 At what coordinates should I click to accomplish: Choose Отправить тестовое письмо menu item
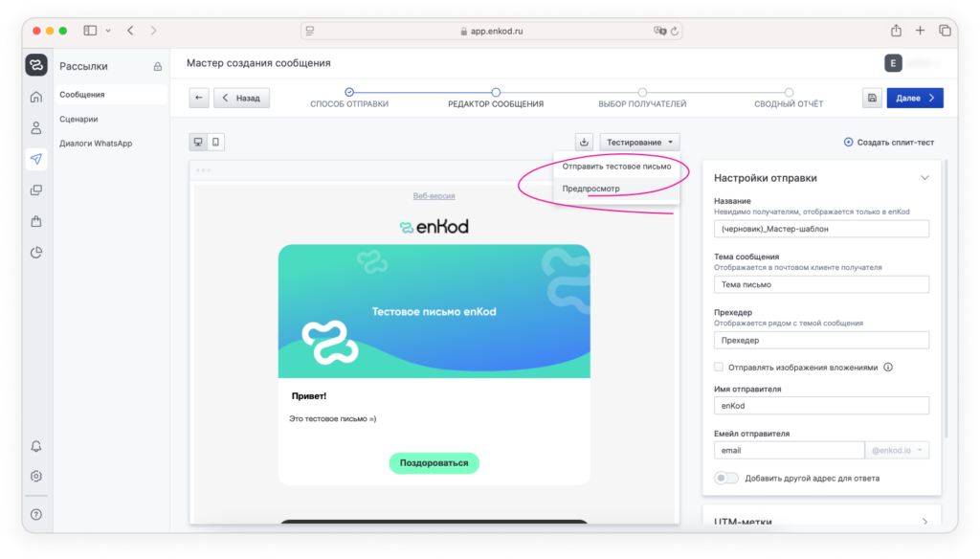pyautogui.click(x=616, y=167)
